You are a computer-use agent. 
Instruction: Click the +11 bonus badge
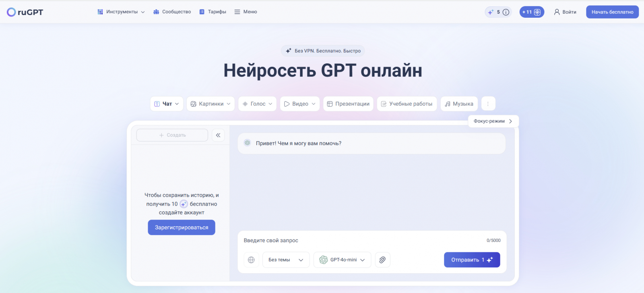[x=532, y=12]
